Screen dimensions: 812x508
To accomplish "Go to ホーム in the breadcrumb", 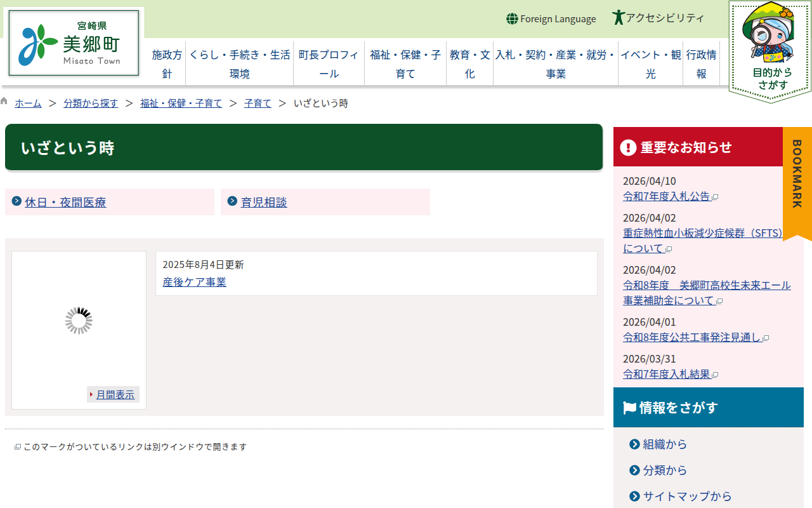I will click(28, 103).
